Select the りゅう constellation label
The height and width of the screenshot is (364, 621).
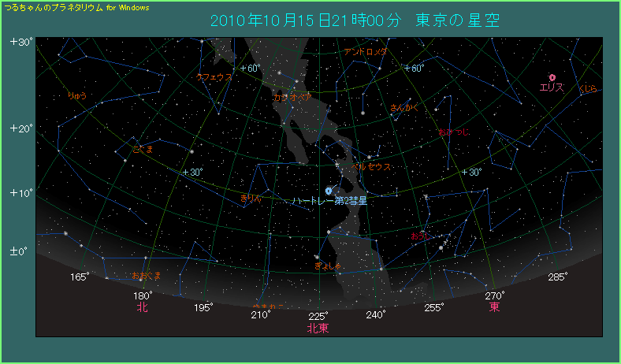(x=77, y=95)
